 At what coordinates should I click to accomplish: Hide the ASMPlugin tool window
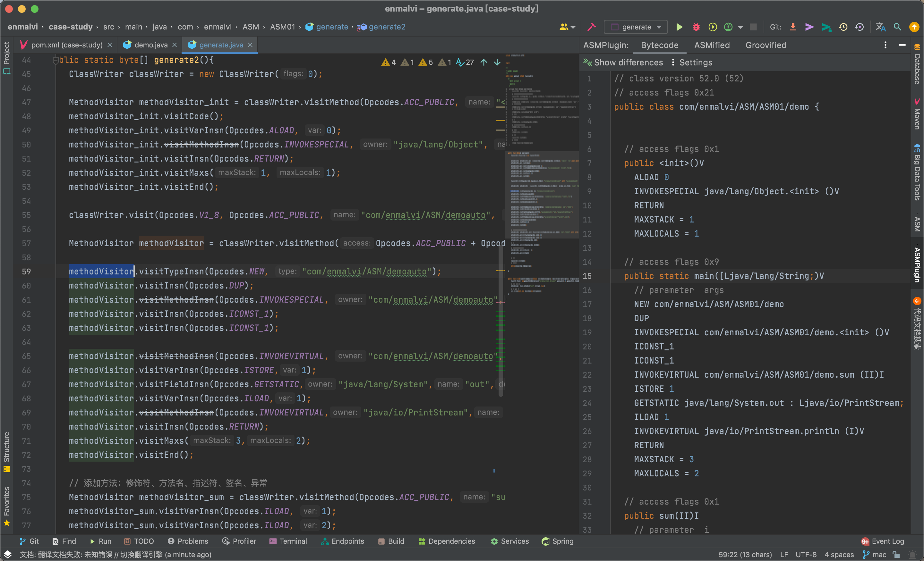(902, 45)
